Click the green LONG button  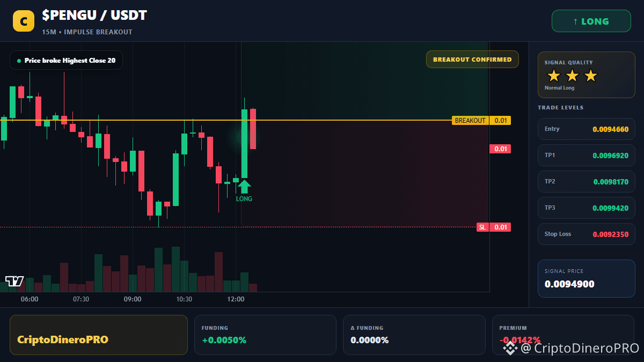click(x=591, y=21)
